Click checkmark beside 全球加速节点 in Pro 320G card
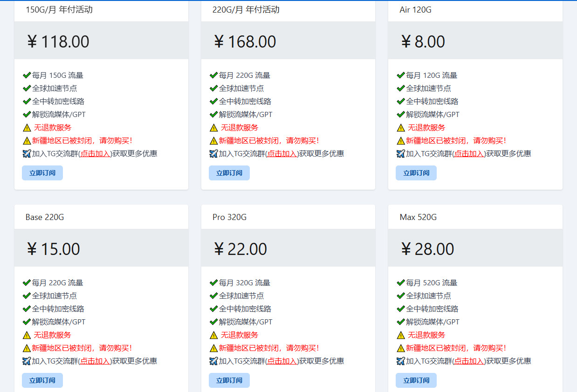Screen dimensions: 577x392 (x=213, y=296)
